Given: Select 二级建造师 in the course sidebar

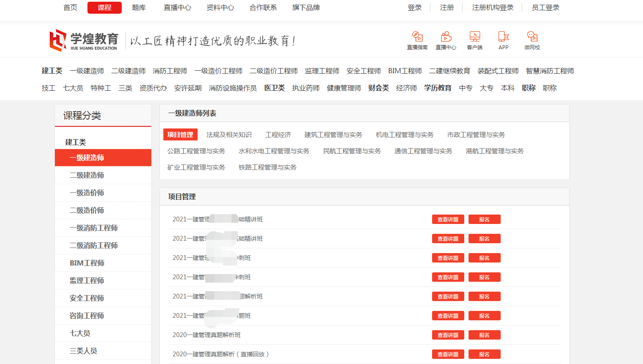Looking at the screenshot, I should pos(87,175).
